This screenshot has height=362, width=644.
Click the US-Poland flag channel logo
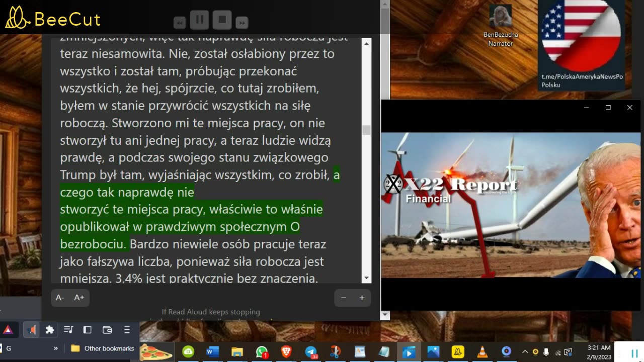click(x=581, y=35)
